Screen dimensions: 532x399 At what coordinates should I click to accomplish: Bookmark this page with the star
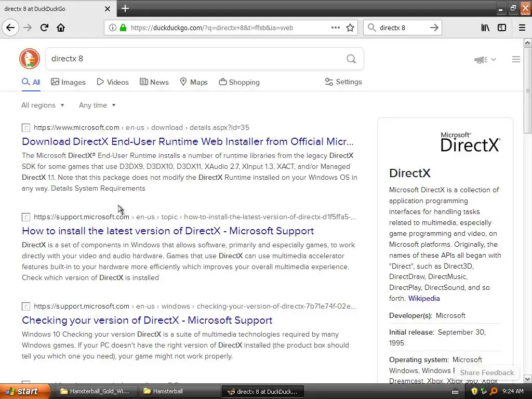[350, 28]
